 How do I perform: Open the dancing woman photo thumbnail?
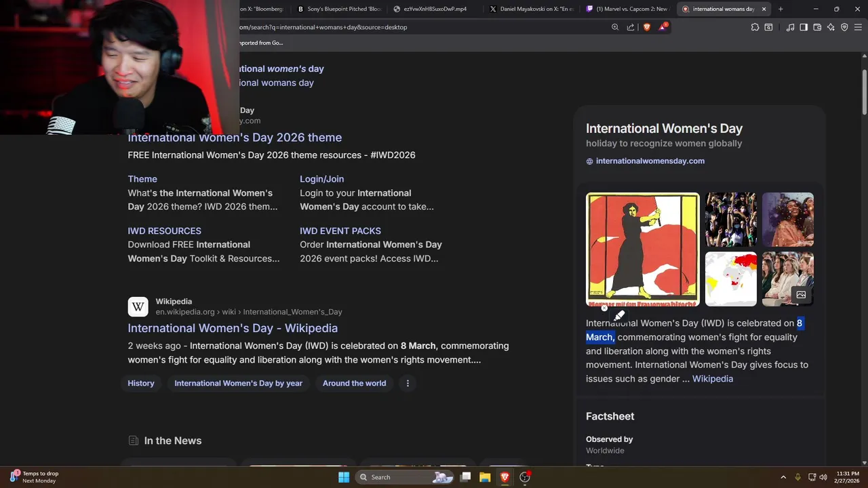(788, 220)
